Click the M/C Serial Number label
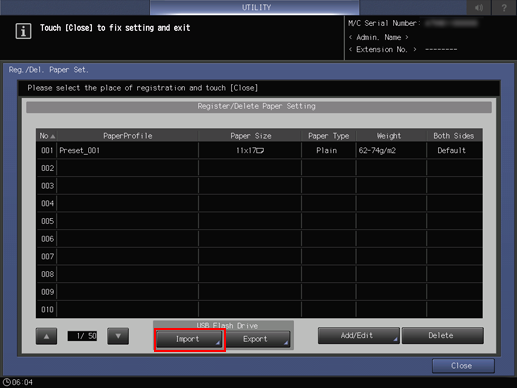This screenshot has height=388, width=517. pyautogui.click(x=384, y=23)
